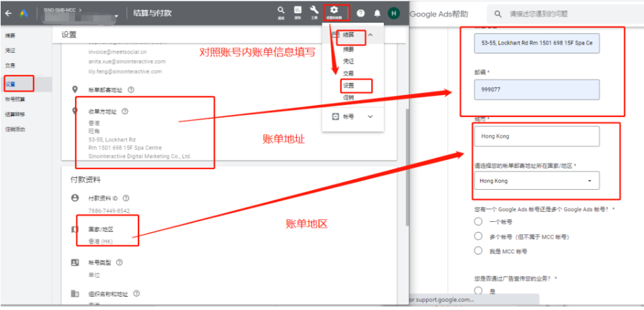Click help icon next to 收单方地址
The width and height of the screenshot is (644, 310).
(125, 111)
